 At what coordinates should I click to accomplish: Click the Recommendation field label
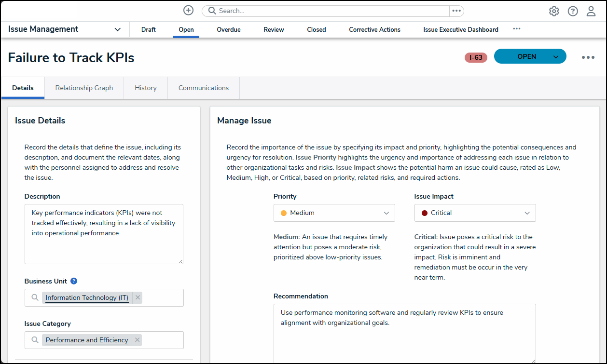coord(301,296)
